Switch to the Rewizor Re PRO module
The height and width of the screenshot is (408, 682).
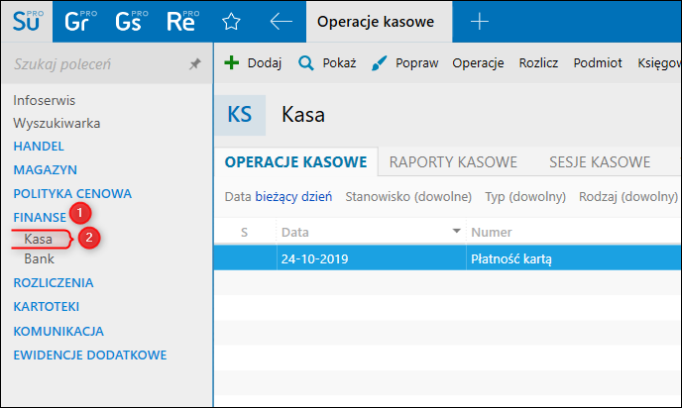point(181,21)
